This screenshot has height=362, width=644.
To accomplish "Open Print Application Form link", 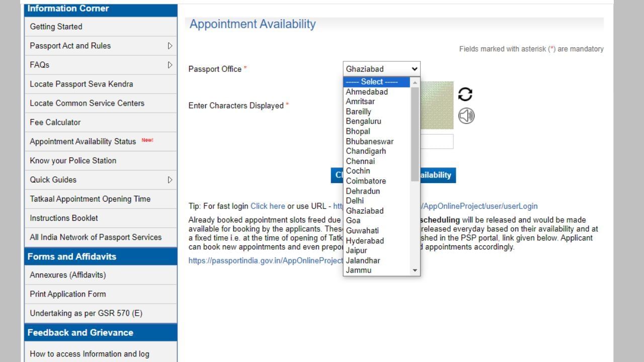I will tap(68, 294).
